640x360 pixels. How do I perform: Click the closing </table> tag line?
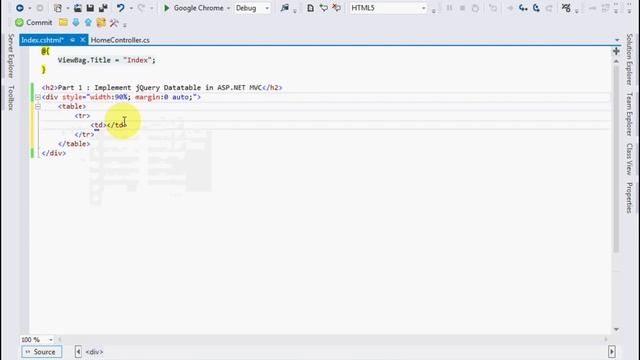point(74,144)
